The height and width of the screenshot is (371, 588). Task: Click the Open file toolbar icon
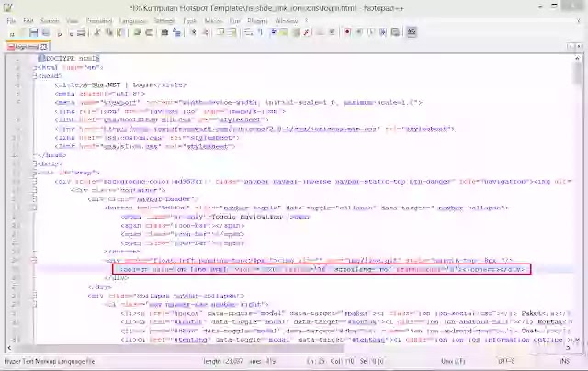tap(22, 33)
